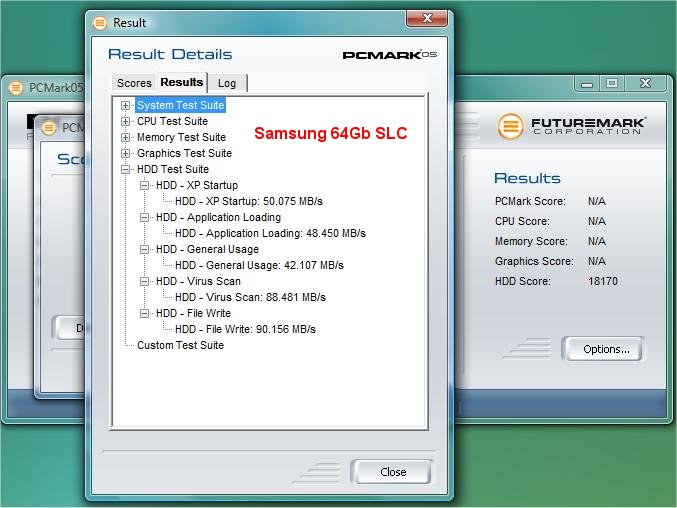
Task: Select 'HDD - XP Startup: 50.075 MB/s'
Action: coord(249,201)
